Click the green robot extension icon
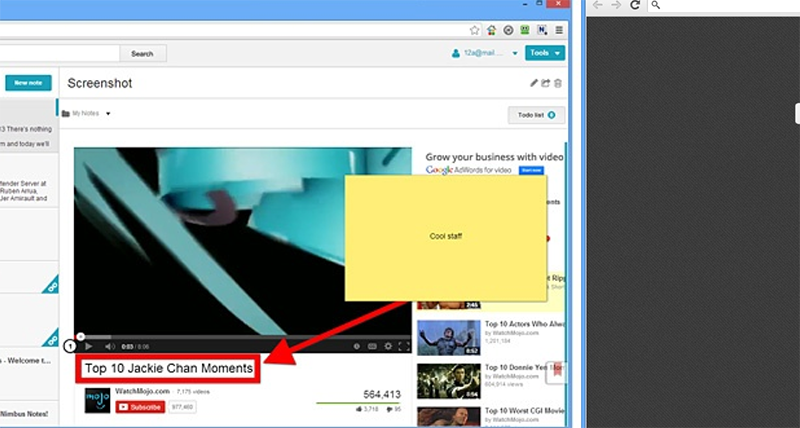Viewport: 800px width, 428px height. (x=525, y=30)
